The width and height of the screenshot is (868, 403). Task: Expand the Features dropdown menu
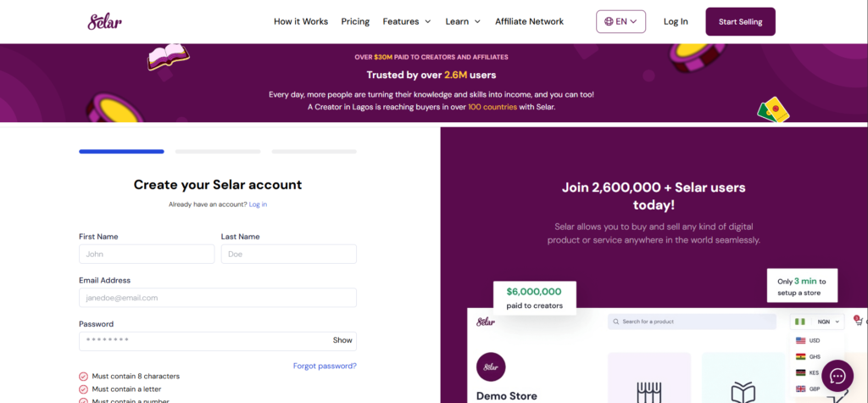pyautogui.click(x=407, y=21)
